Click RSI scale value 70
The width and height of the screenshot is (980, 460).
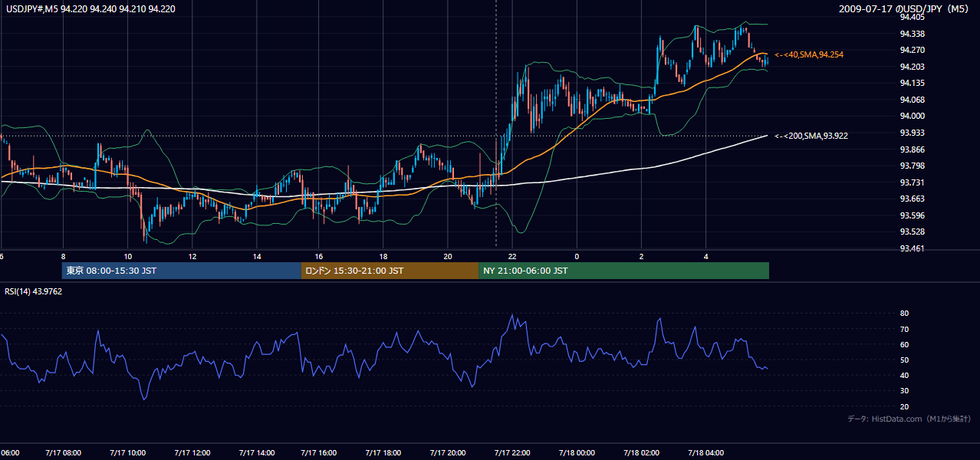click(x=905, y=329)
